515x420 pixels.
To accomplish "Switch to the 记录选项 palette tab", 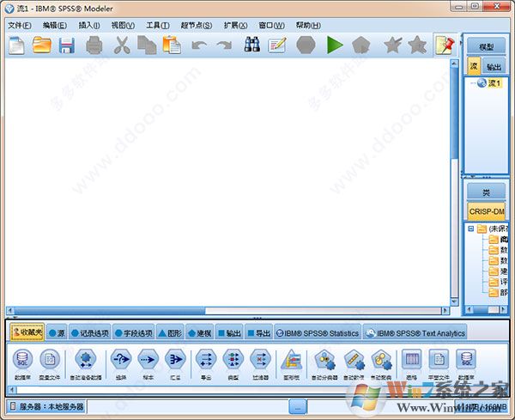I will 89,333.
